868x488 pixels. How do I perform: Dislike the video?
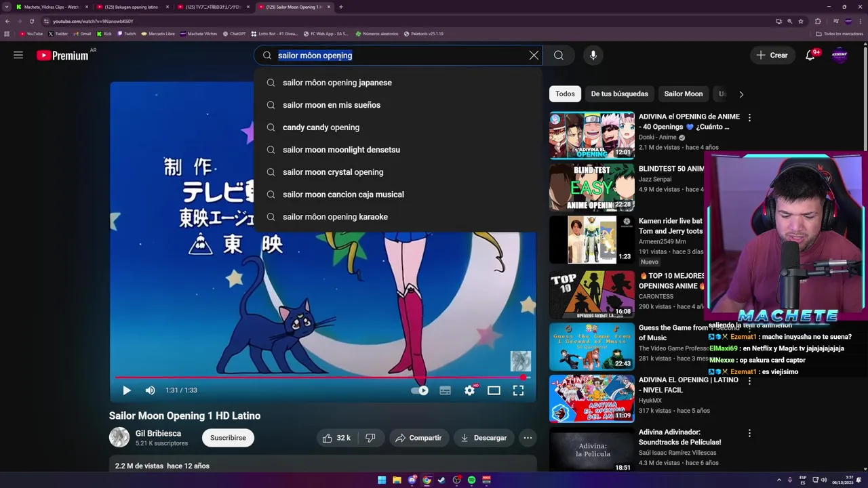tap(371, 438)
